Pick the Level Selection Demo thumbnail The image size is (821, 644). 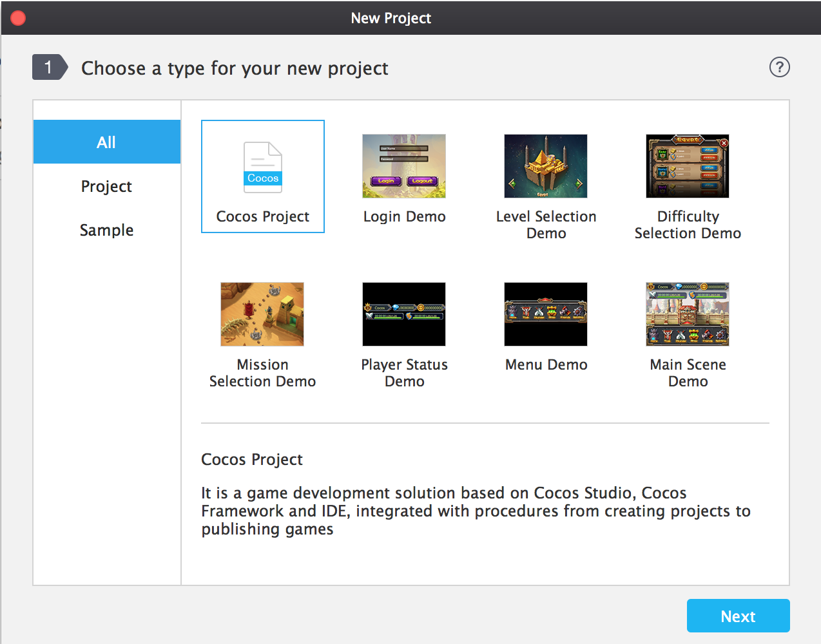[546, 166]
